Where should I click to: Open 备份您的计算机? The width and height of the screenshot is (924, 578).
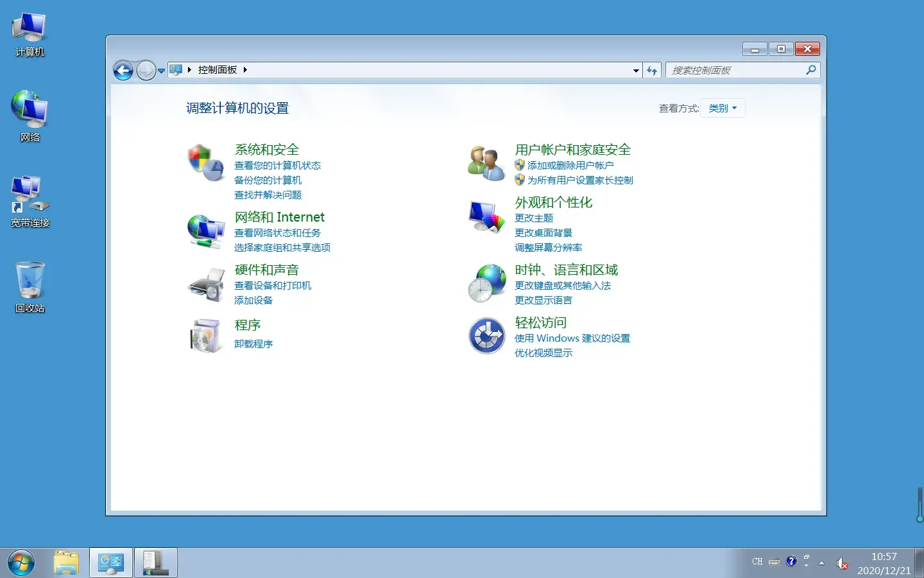click(268, 180)
